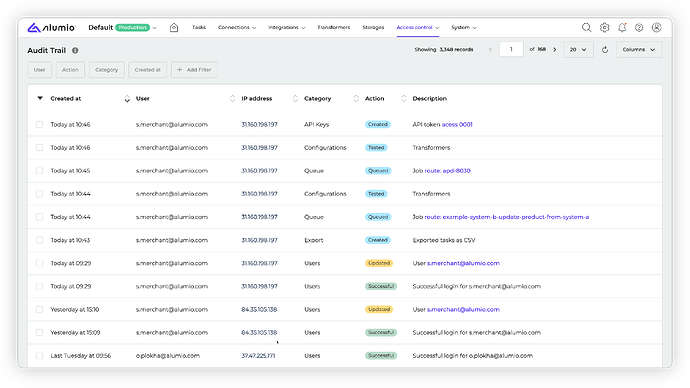690x388 pixels.
Task: Click IP address 37.47.225.171
Action: point(258,355)
